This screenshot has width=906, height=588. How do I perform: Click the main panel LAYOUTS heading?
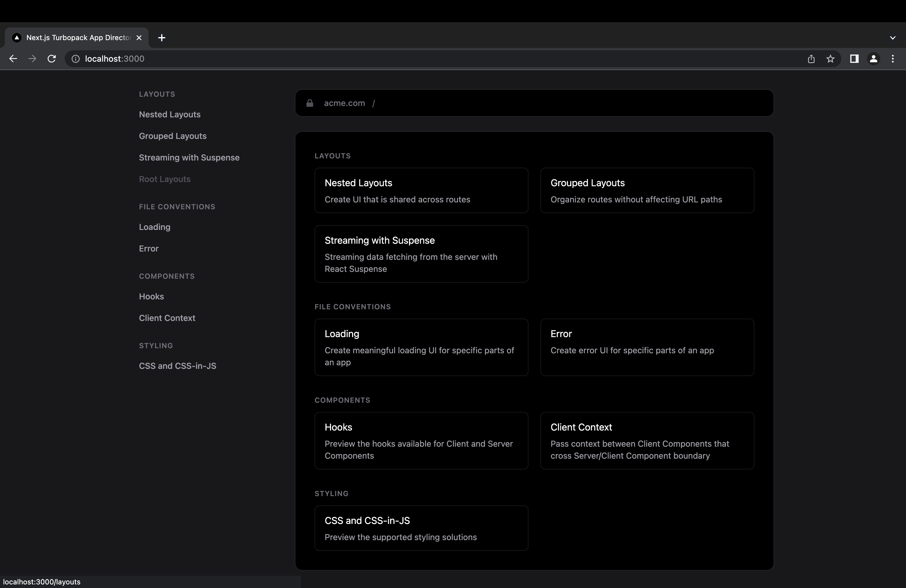pyautogui.click(x=333, y=156)
